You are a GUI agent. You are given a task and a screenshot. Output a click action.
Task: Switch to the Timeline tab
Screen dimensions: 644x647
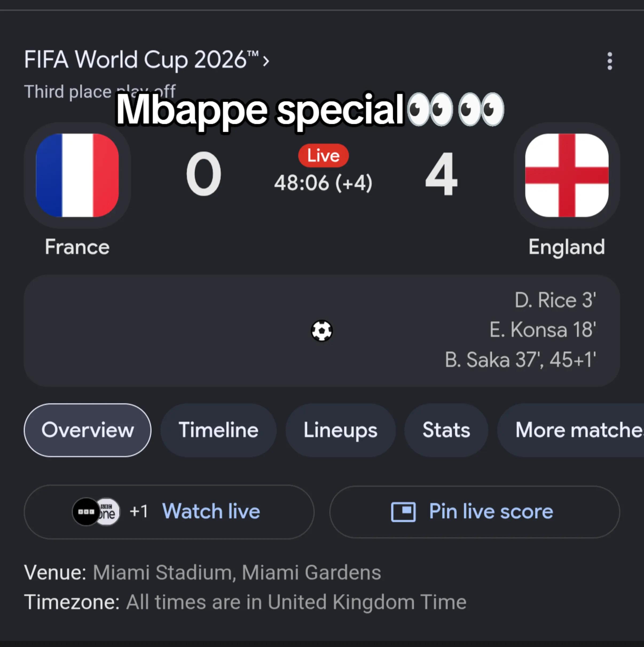218,430
